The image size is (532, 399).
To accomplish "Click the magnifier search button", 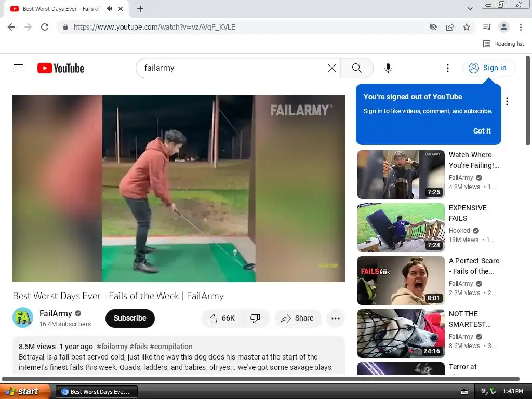I will click(356, 68).
